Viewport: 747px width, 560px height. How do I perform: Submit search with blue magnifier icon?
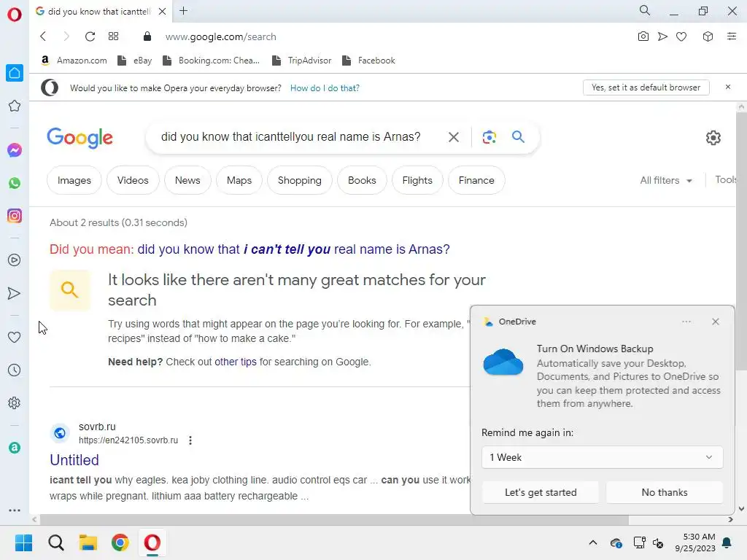tap(519, 137)
